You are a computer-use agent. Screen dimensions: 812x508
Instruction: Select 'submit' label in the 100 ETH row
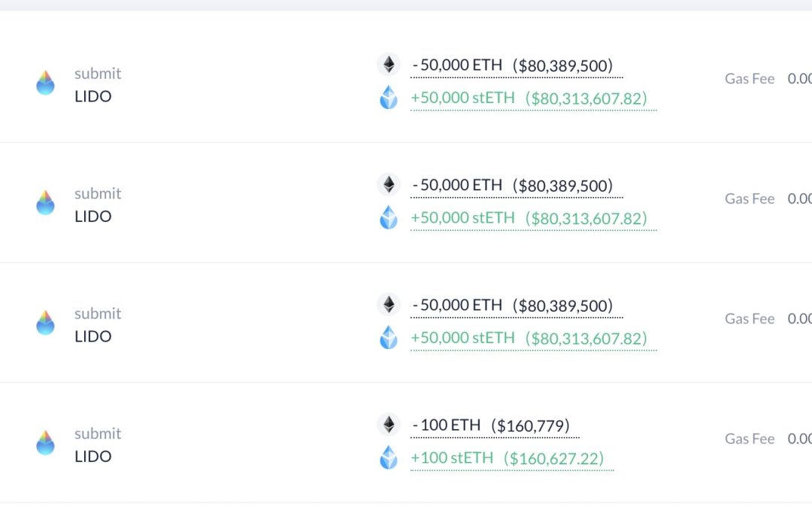98,433
